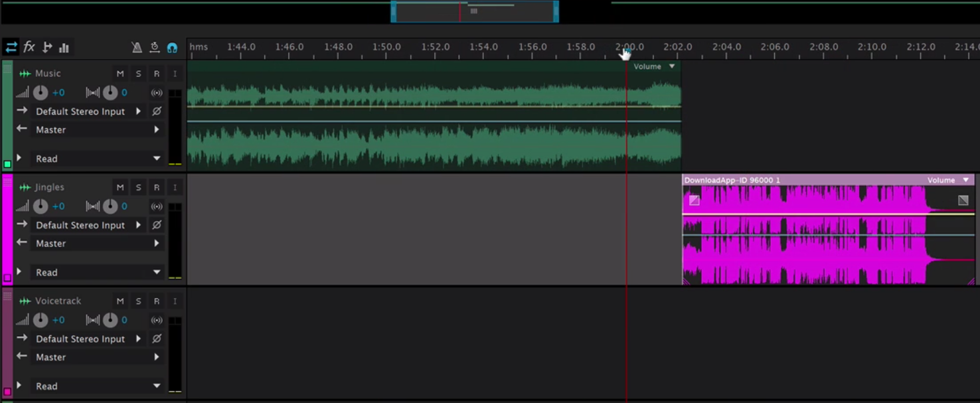The image size is (980, 403).
Task: Open the Music track automation mode dropdown
Action: pos(157,159)
